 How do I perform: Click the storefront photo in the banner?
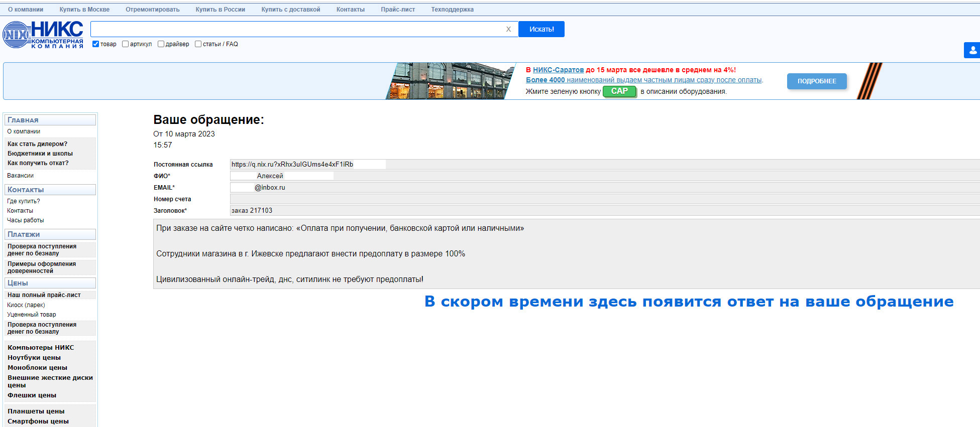click(450, 81)
